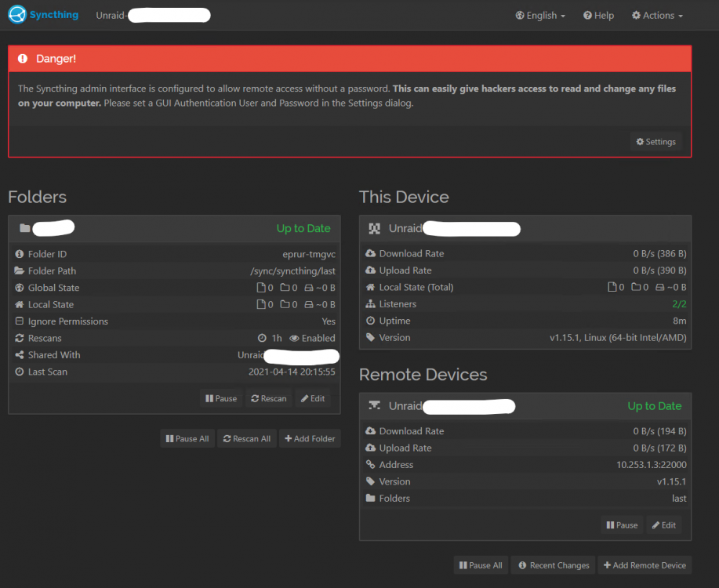Collapse the remote device panel header

[525, 406]
